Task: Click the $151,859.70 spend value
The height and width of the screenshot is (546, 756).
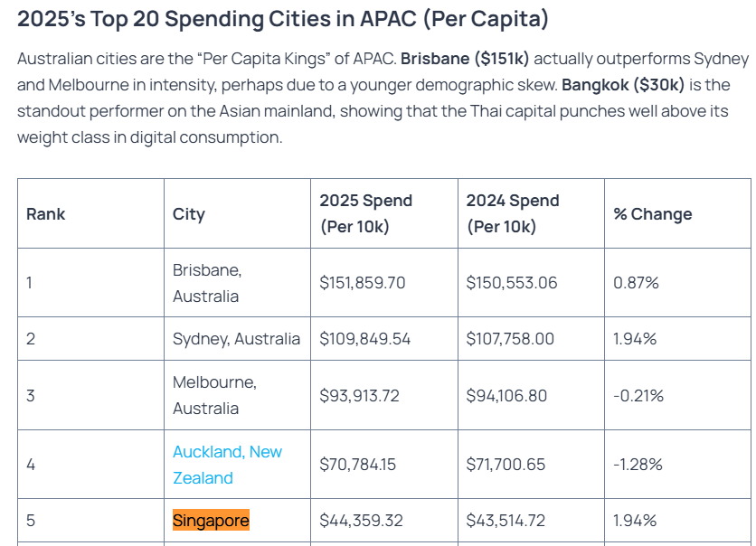Action: point(363,283)
